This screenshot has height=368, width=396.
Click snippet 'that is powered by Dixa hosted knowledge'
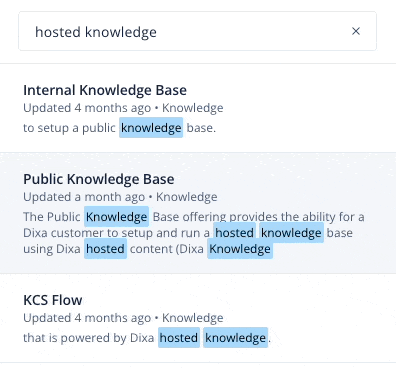(147, 338)
